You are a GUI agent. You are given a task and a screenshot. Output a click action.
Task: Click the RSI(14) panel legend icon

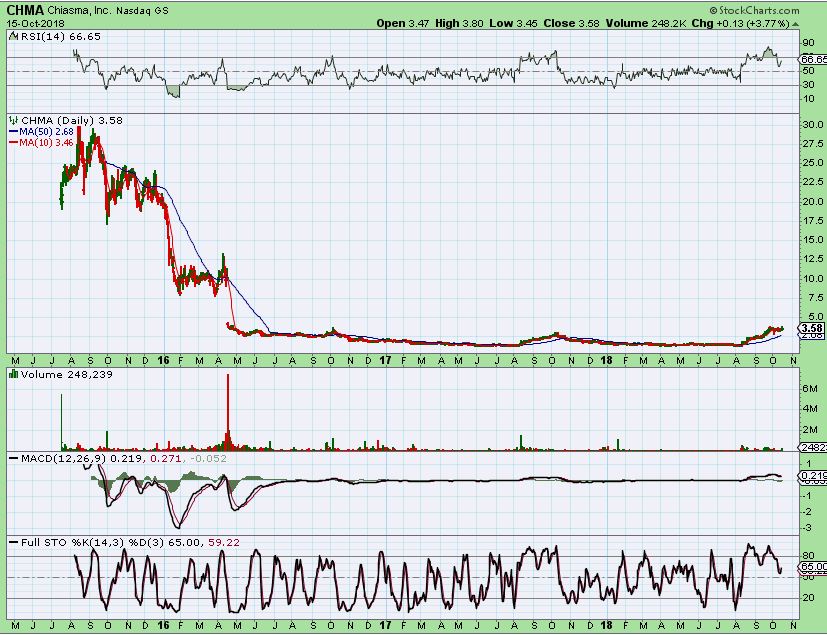coord(13,36)
